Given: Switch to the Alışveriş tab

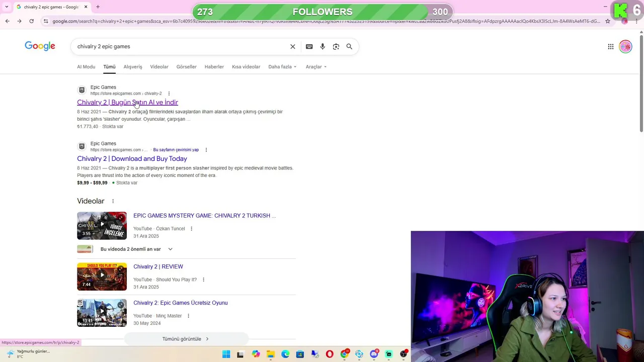Looking at the screenshot, I should pyautogui.click(x=133, y=67).
